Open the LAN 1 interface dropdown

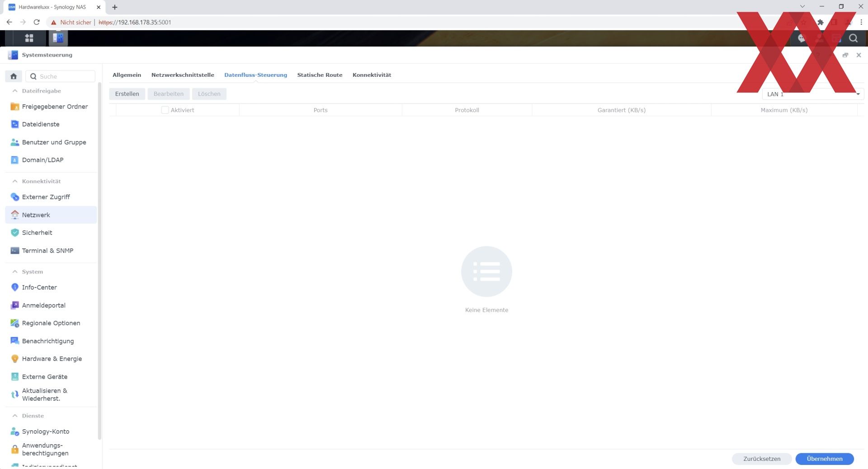tap(813, 94)
